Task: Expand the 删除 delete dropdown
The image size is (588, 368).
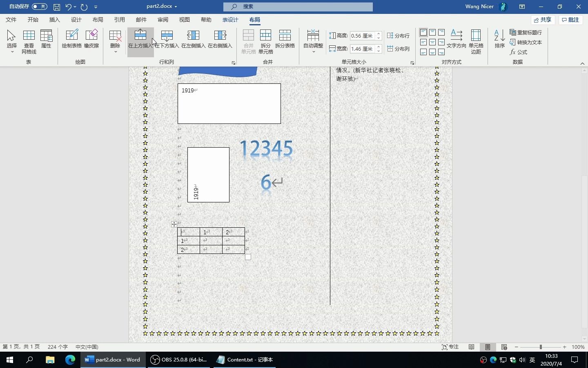Action: pos(116,41)
